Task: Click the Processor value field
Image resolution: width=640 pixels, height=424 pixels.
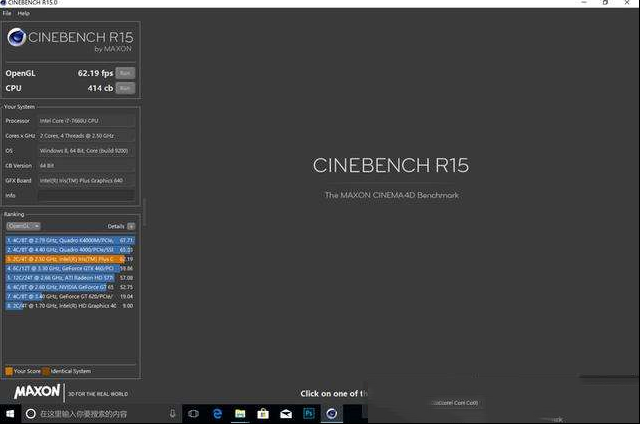Action: 86,121
